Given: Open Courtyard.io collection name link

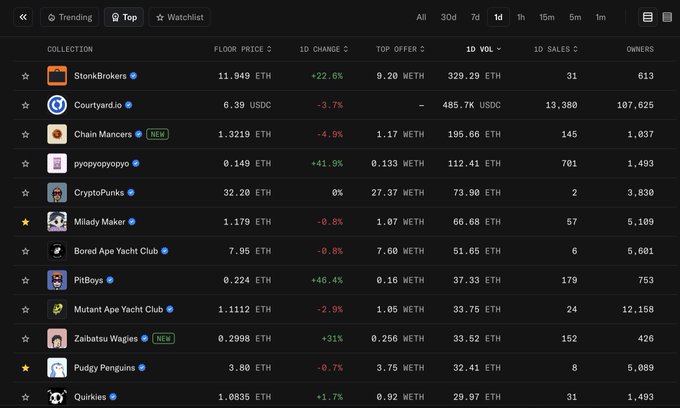Looking at the screenshot, I should (x=98, y=105).
